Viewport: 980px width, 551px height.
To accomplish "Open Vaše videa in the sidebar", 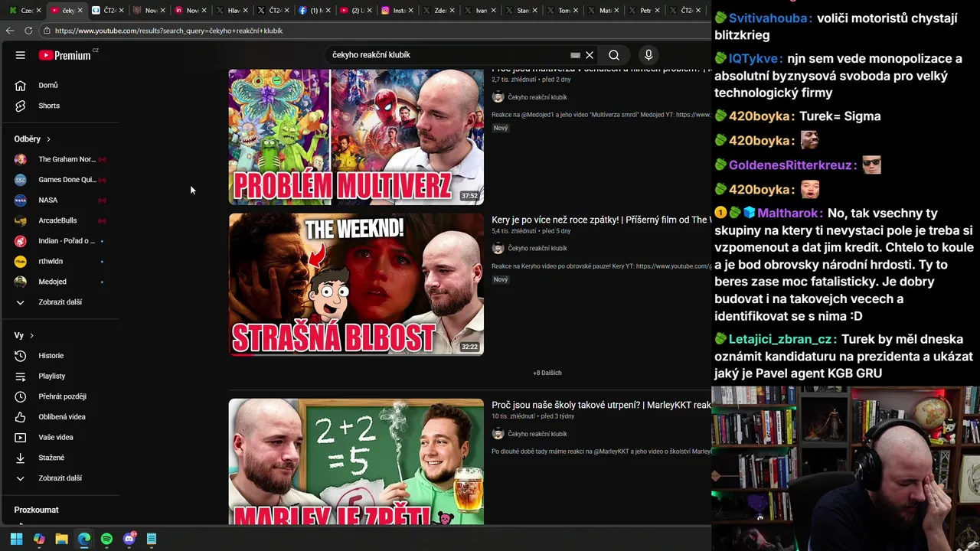I will (55, 438).
